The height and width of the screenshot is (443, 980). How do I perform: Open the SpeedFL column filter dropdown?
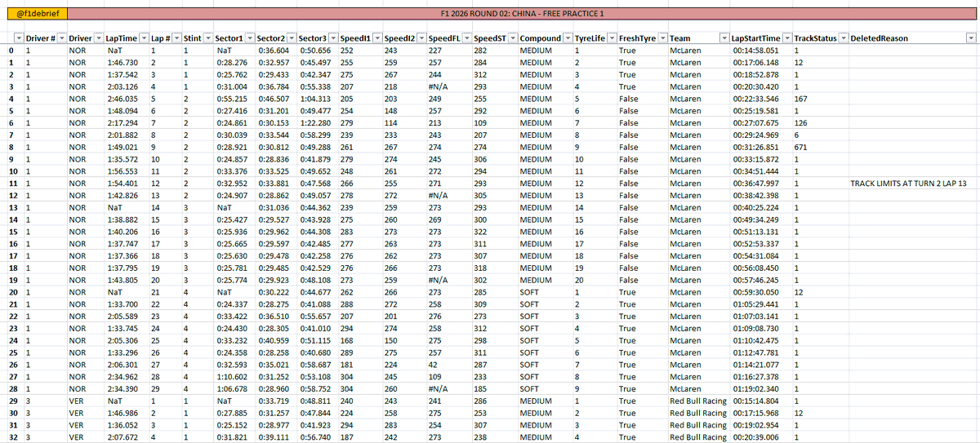[466, 38]
